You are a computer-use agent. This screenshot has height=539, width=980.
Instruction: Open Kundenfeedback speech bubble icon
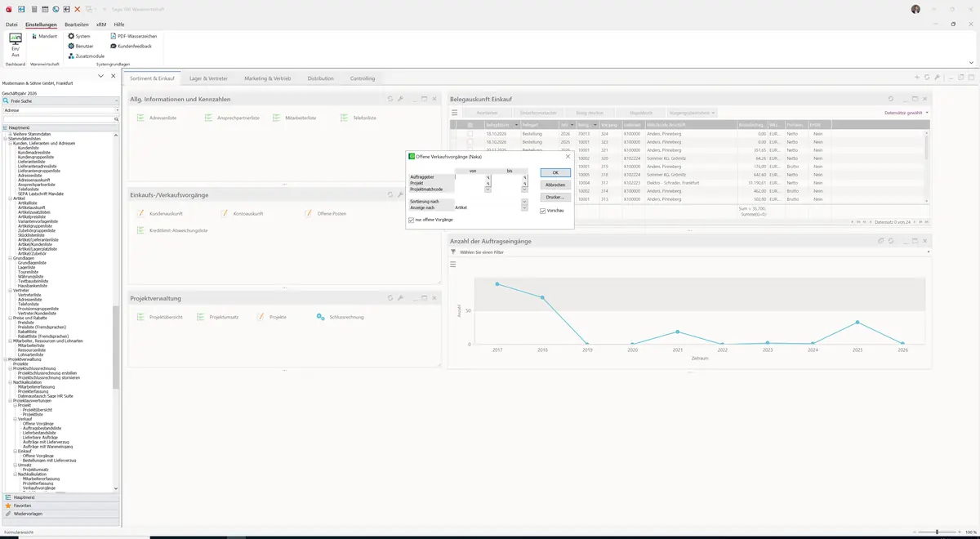[113, 46]
